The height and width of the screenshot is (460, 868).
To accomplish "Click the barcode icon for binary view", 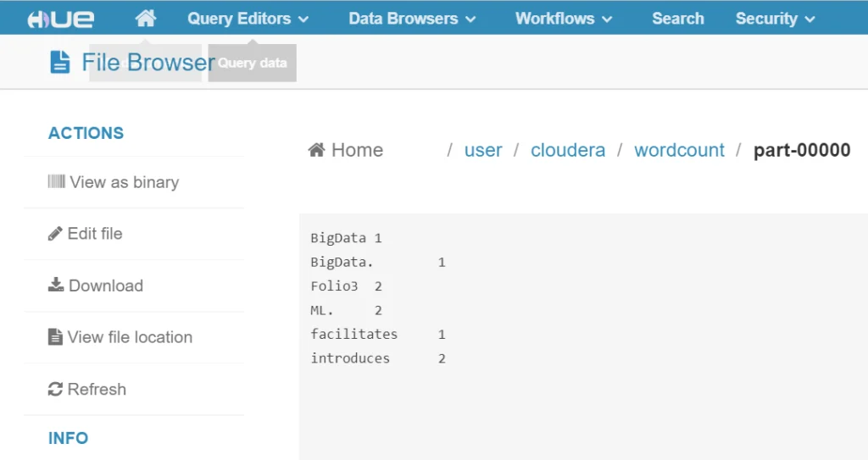I will point(57,181).
